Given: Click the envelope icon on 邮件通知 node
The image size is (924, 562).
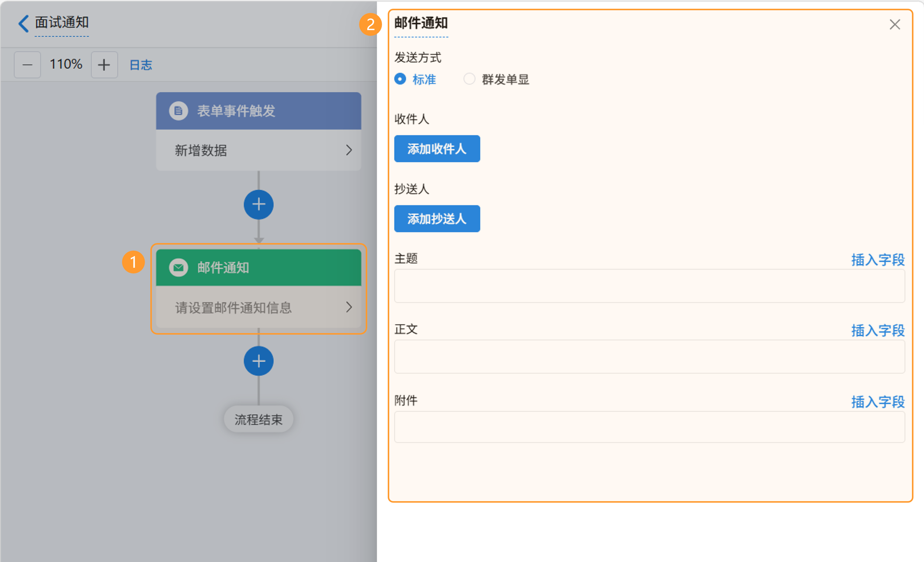Looking at the screenshot, I should coord(178,268).
